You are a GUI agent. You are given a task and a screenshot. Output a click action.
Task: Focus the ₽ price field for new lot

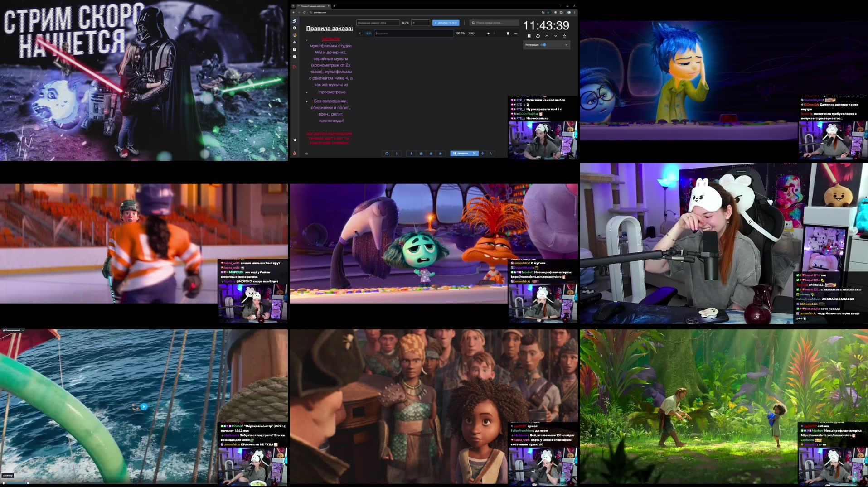(420, 23)
